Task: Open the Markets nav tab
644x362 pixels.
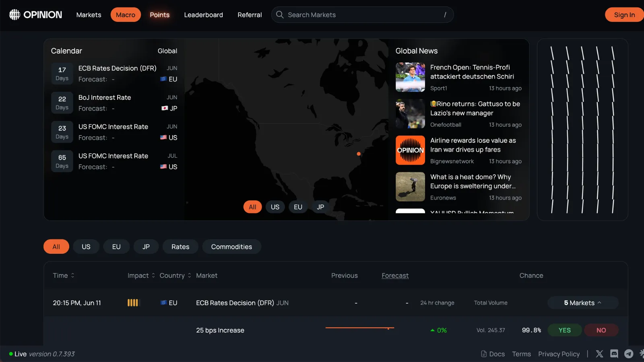Action: [x=89, y=15]
